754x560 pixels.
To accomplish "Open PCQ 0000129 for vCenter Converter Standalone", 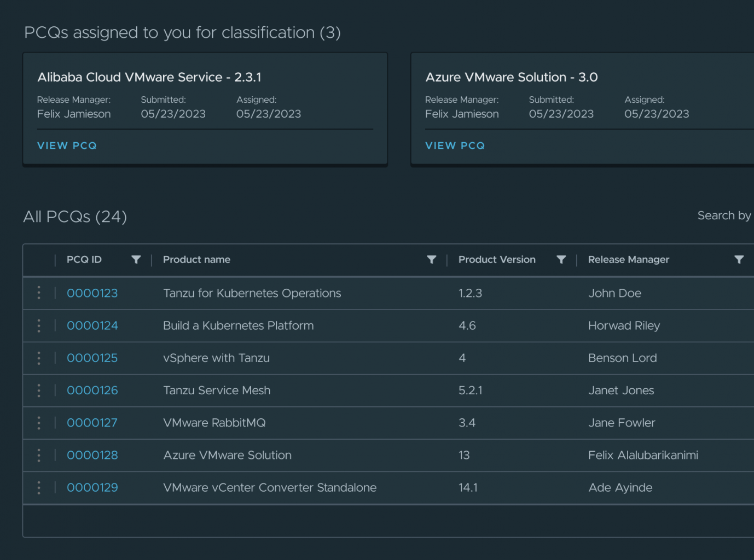I will click(92, 487).
